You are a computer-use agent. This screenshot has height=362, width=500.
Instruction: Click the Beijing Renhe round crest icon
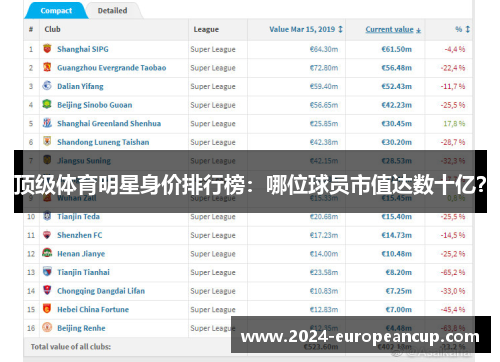click(x=47, y=327)
